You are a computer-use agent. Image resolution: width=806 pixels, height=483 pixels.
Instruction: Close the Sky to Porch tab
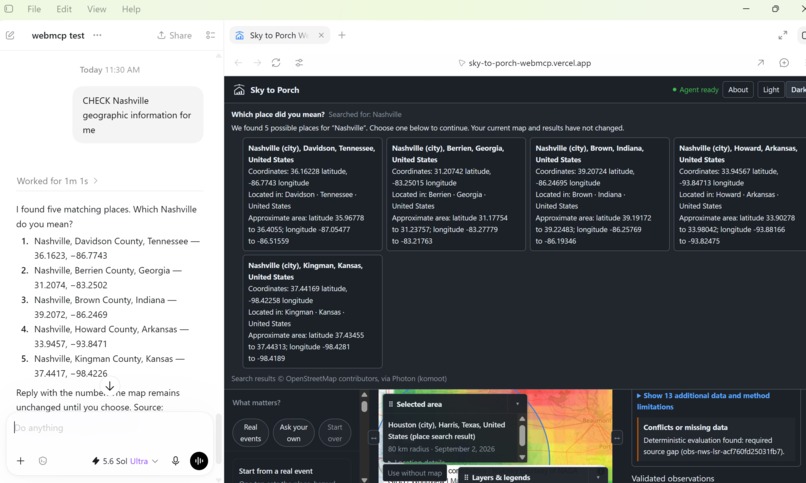(x=321, y=35)
